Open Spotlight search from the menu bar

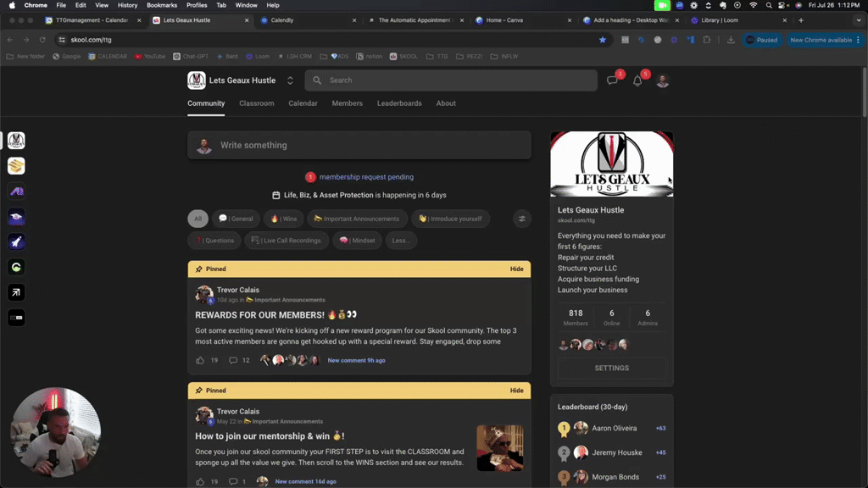(x=767, y=4)
